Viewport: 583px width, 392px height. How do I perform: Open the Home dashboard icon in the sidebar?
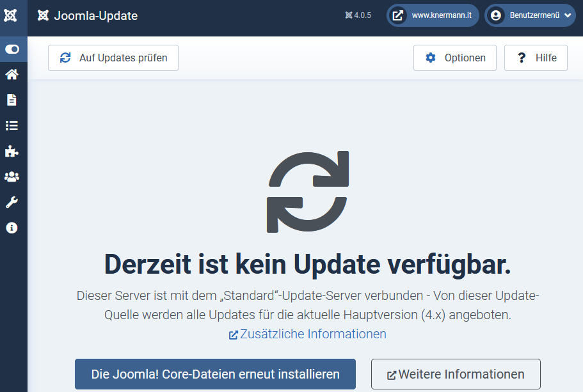12,74
